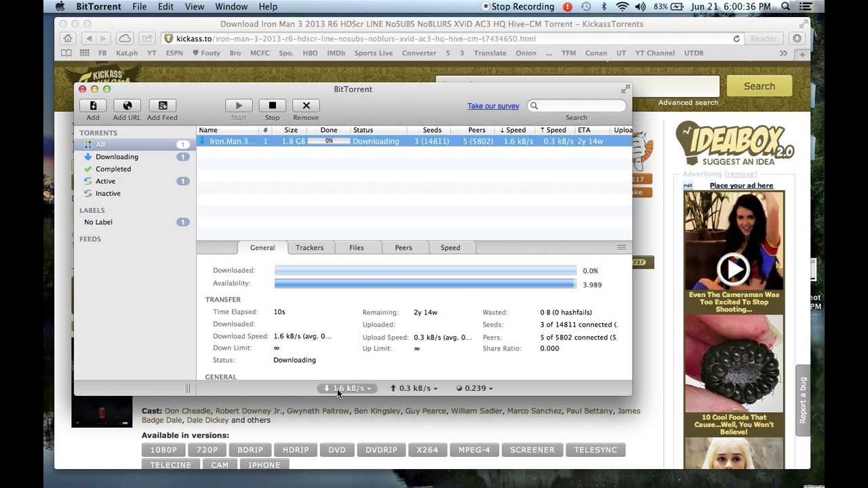Select Active in the Torrents sidebar

(136, 181)
